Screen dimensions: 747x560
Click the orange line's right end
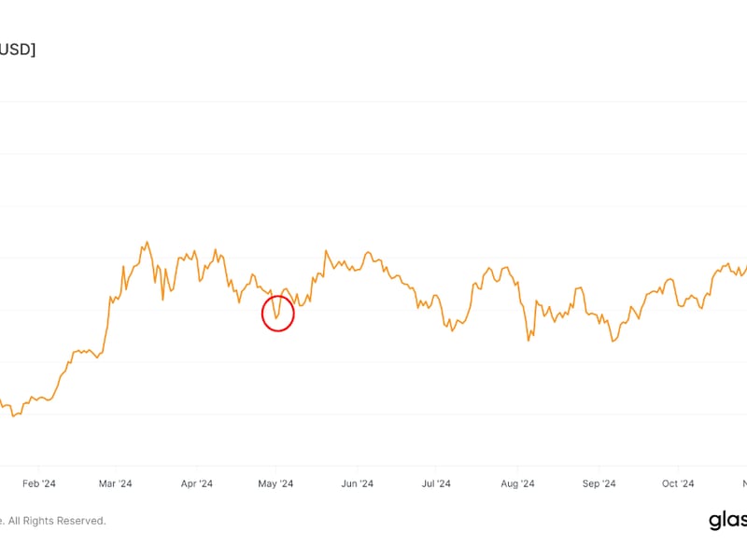click(x=745, y=265)
